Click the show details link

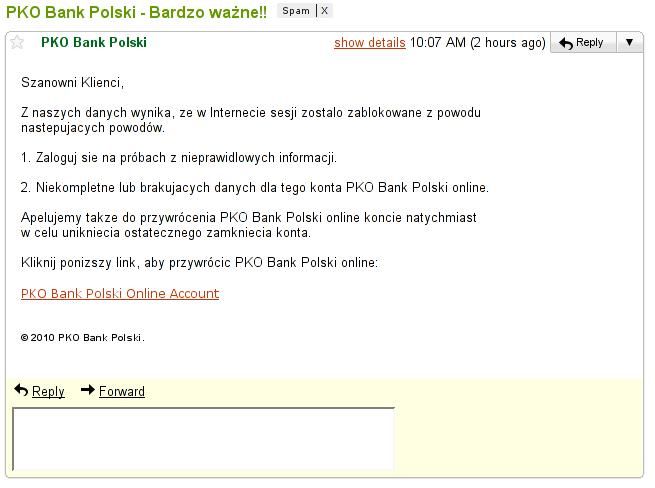[370, 43]
